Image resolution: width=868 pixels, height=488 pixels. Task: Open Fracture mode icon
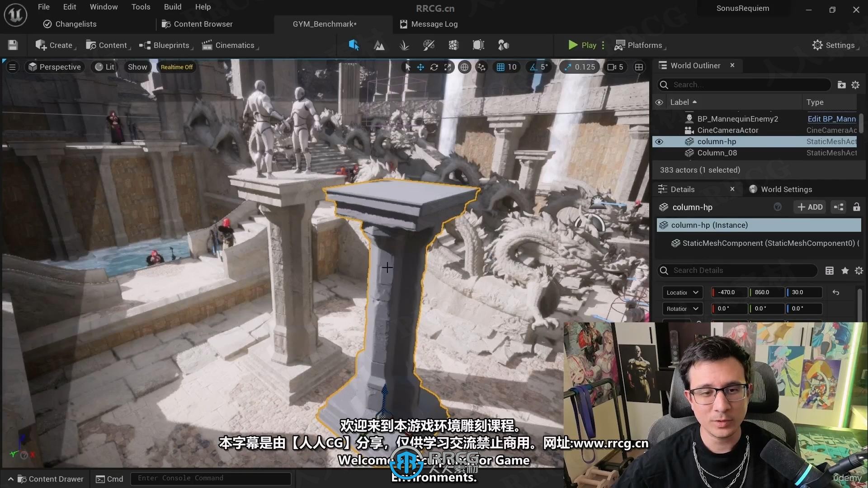click(x=453, y=45)
